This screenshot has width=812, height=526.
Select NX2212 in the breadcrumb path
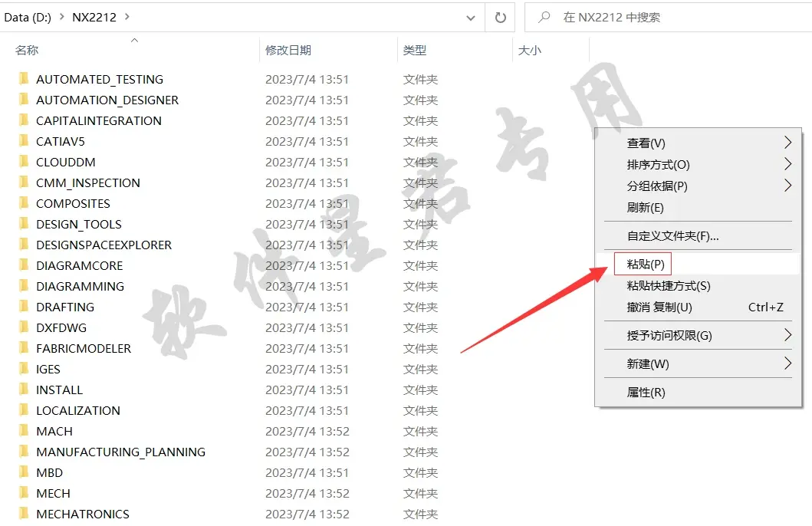94,17
